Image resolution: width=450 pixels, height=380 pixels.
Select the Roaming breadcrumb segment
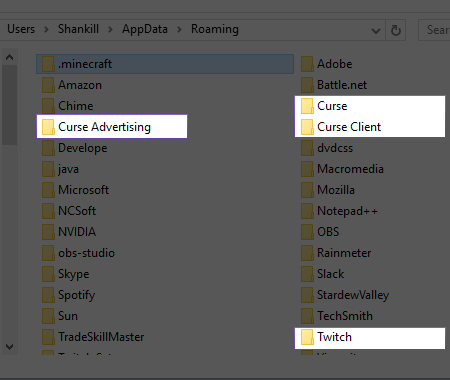pos(215,29)
